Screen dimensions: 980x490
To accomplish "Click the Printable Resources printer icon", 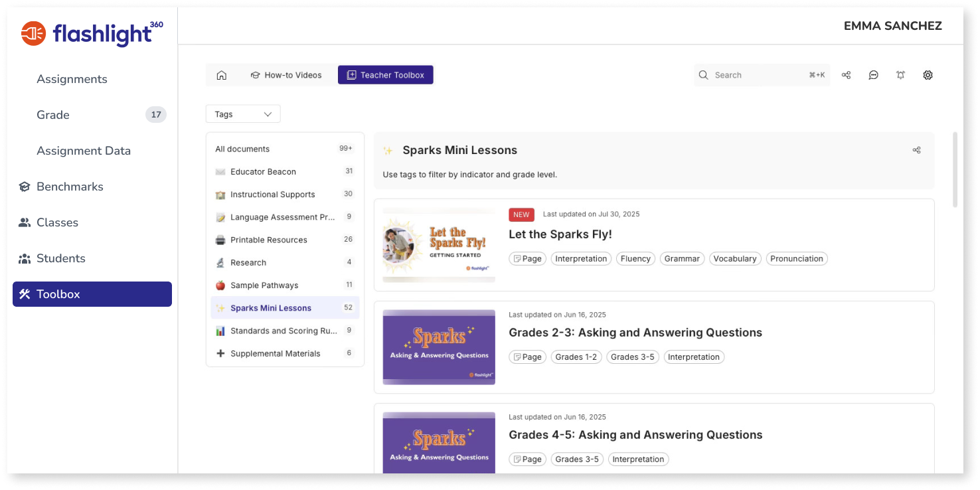I will (220, 240).
